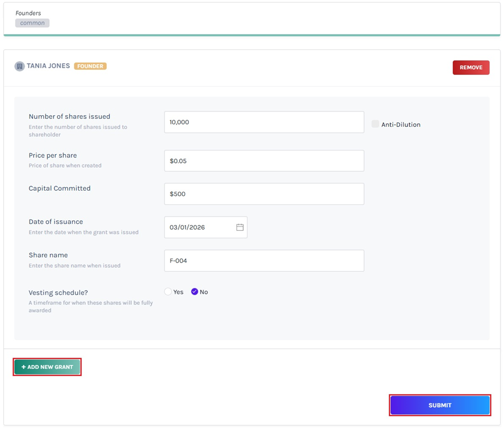The width and height of the screenshot is (504, 428).
Task: Enable the Anti-Dilution checkbox
Action: (x=375, y=124)
